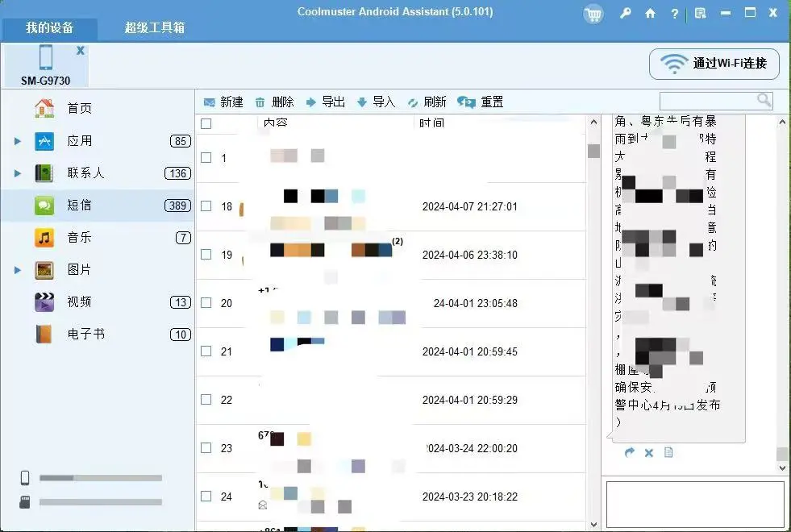Image resolution: width=791 pixels, height=532 pixels.
Task: Copy the message with the document icon
Action: tap(668, 452)
